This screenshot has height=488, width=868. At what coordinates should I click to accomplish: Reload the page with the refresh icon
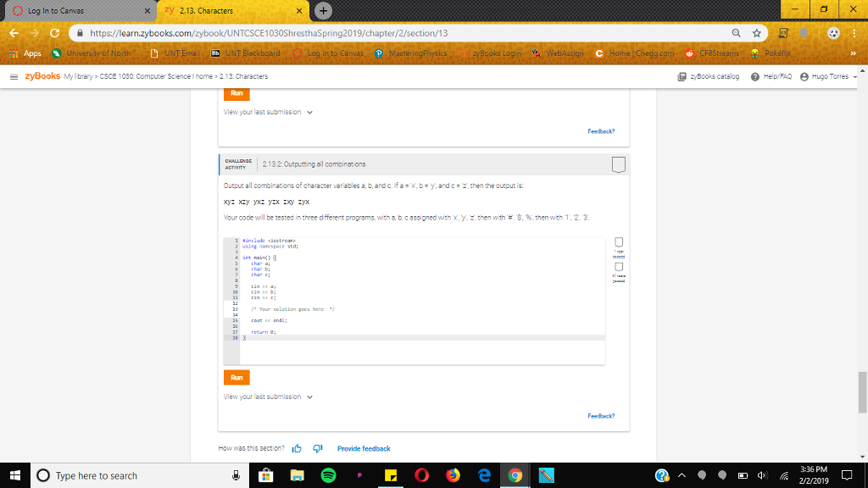coord(54,33)
